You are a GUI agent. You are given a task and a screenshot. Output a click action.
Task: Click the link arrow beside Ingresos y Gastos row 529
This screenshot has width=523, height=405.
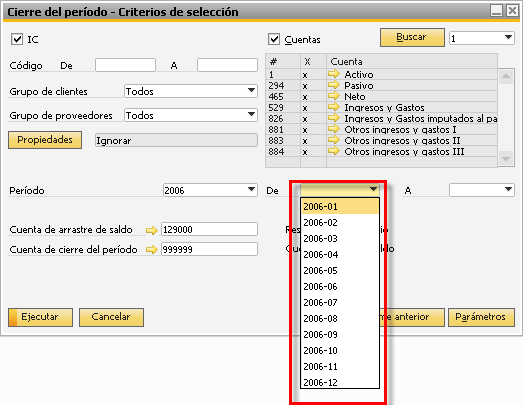coord(334,107)
